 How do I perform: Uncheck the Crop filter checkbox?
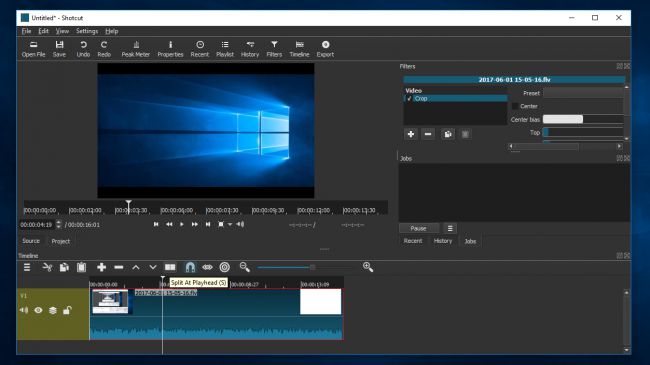(409, 98)
